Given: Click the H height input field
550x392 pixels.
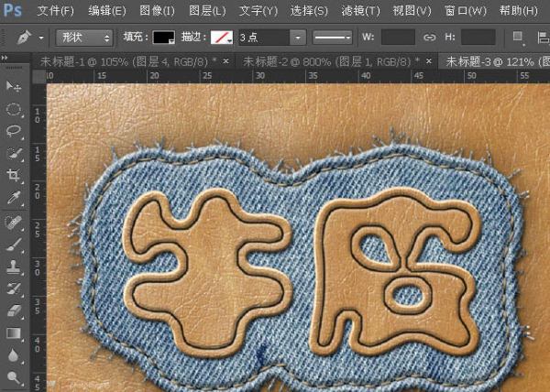Looking at the screenshot, I should [x=478, y=38].
